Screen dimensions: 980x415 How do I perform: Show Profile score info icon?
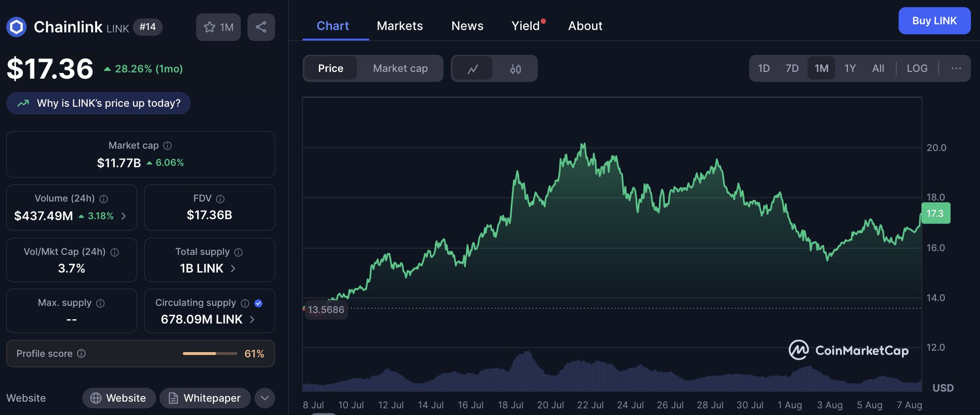pyautogui.click(x=81, y=354)
